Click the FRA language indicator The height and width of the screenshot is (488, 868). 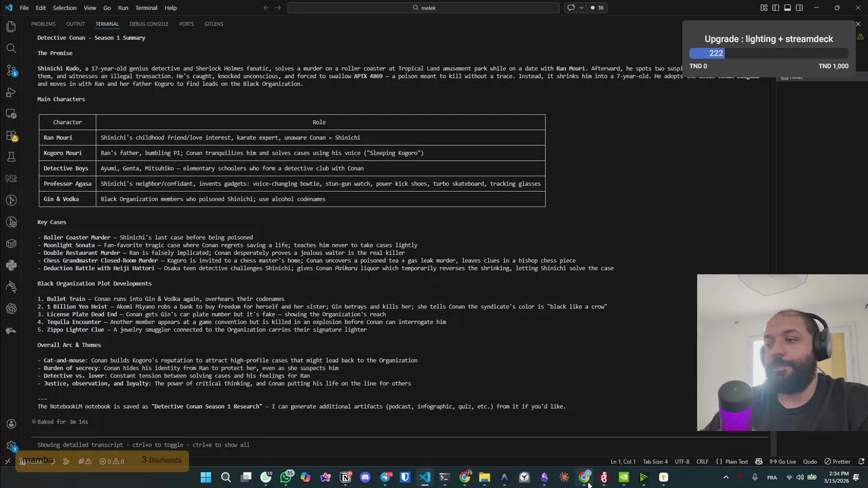point(772,477)
